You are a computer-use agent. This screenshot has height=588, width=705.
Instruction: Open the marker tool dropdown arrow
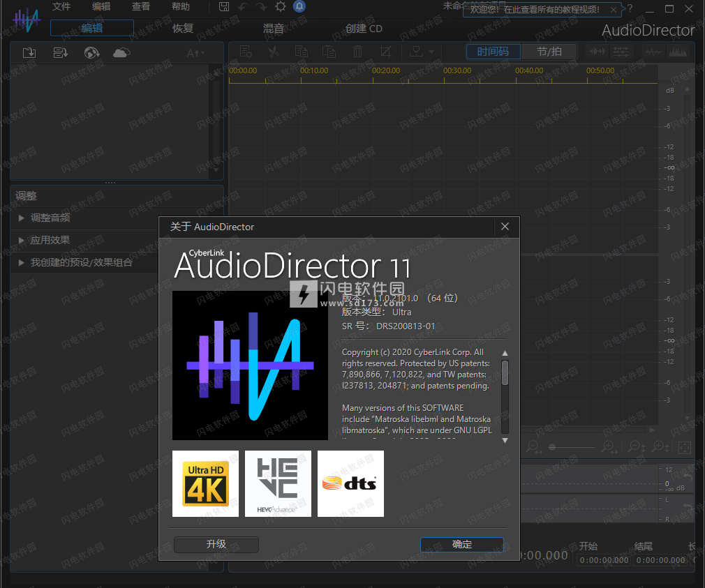point(431,52)
